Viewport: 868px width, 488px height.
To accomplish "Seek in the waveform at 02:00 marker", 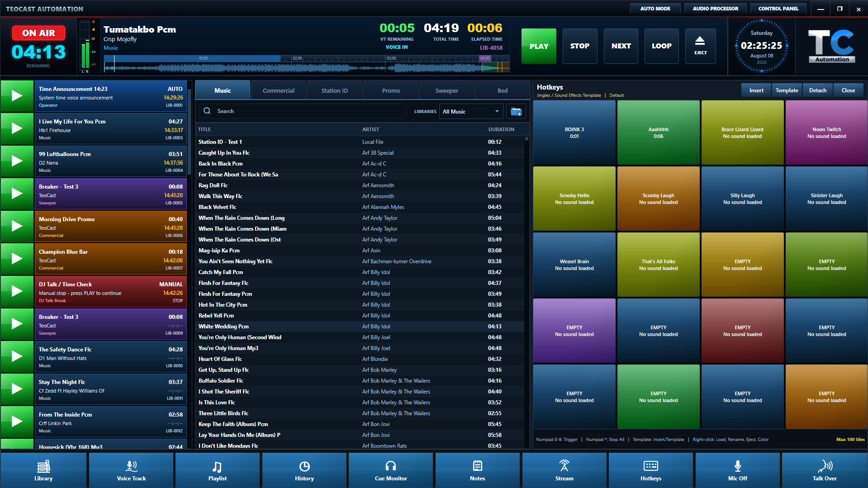I will tap(297, 58).
